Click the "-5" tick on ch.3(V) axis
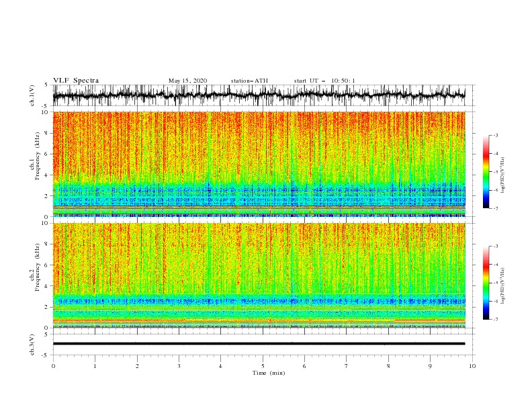This screenshot has height=411, width=532. 46,355
